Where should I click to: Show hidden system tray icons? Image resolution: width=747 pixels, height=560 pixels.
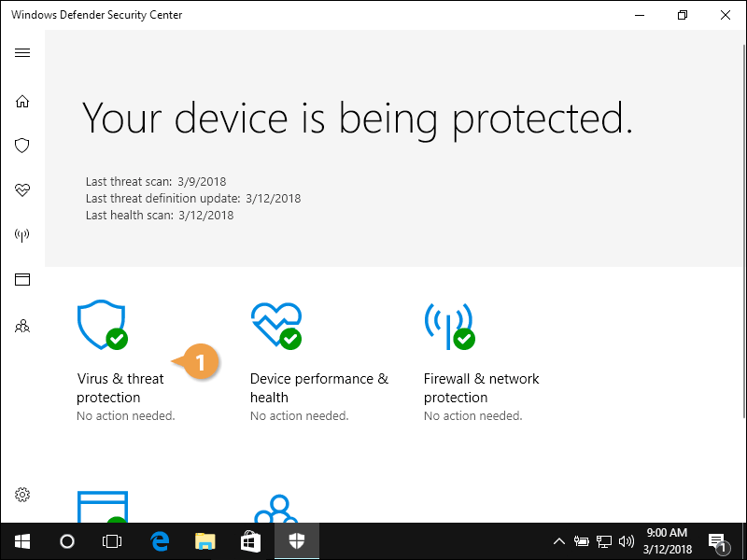click(559, 540)
